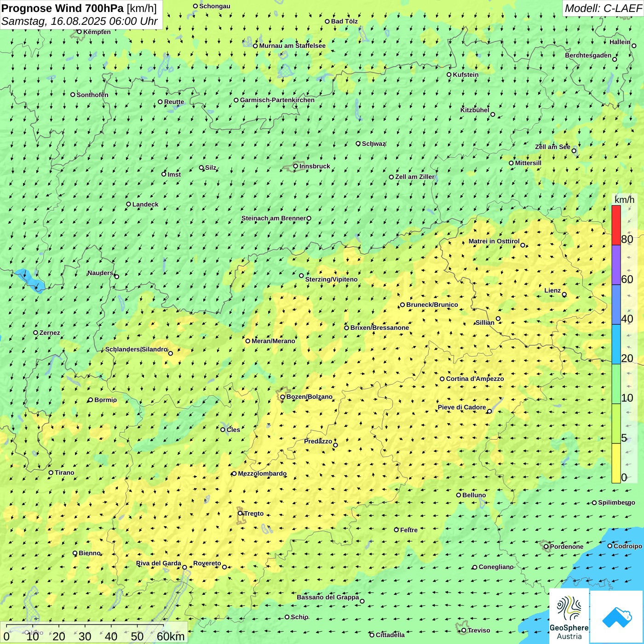Select the Schlanders/Silandro label
The width and height of the screenshot is (644, 644).
(136, 349)
